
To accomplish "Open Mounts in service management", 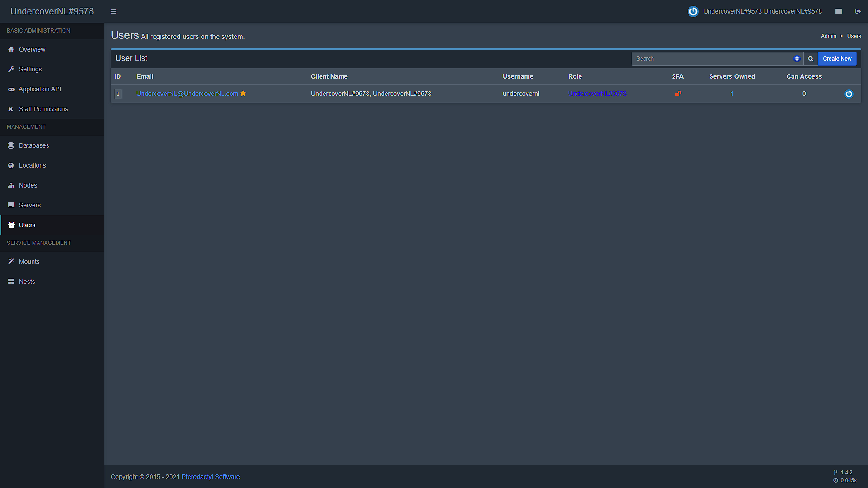I will pyautogui.click(x=52, y=262).
